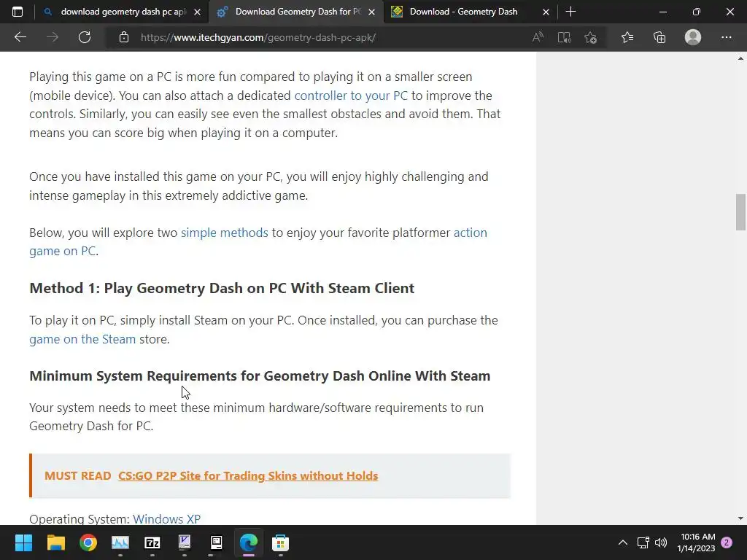Screen dimensions: 747x560
Task: Open the 'action game on PC' link
Action: pos(258,241)
